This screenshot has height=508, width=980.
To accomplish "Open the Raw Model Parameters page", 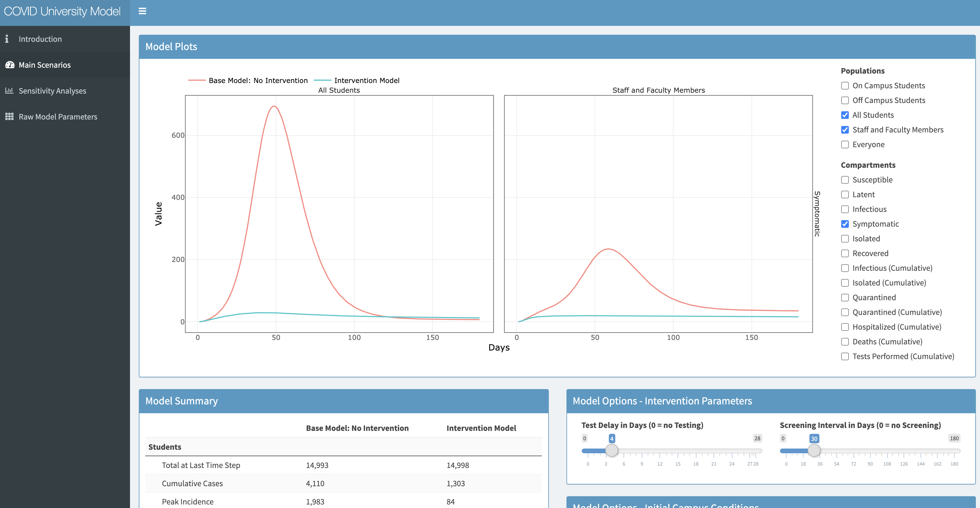I will (58, 117).
